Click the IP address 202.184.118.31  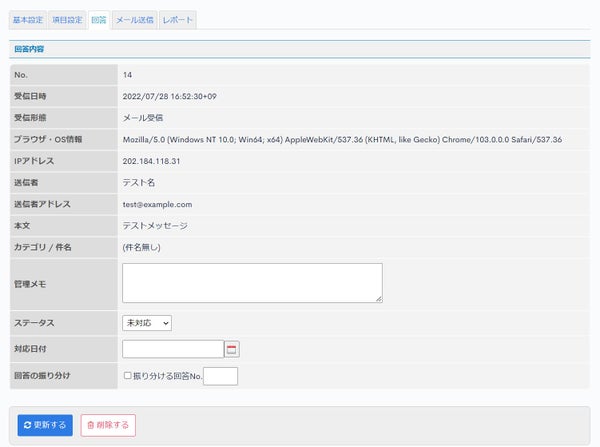(x=151, y=161)
